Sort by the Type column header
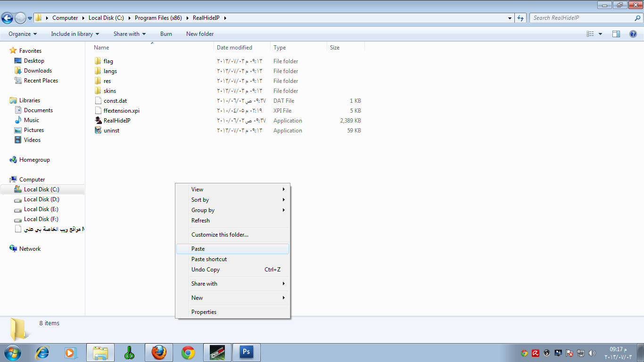 (x=280, y=48)
